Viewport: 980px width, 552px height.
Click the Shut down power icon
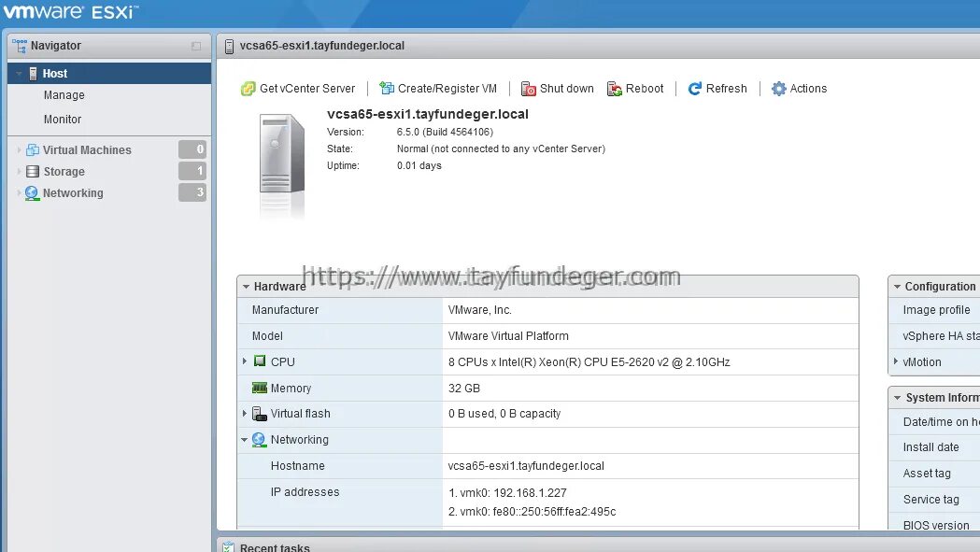pyautogui.click(x=528, y=89)
